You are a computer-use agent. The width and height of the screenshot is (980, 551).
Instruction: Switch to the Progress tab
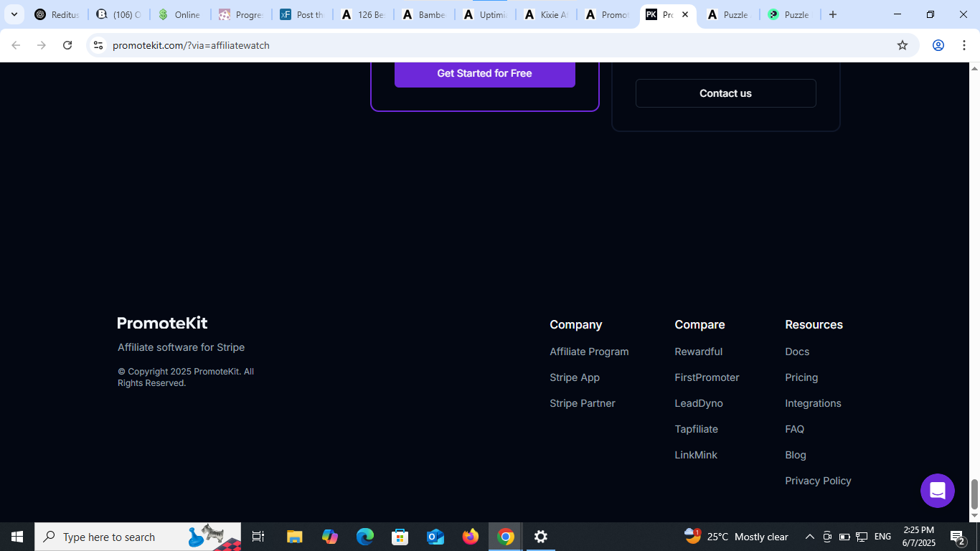(x=241, y=14)
